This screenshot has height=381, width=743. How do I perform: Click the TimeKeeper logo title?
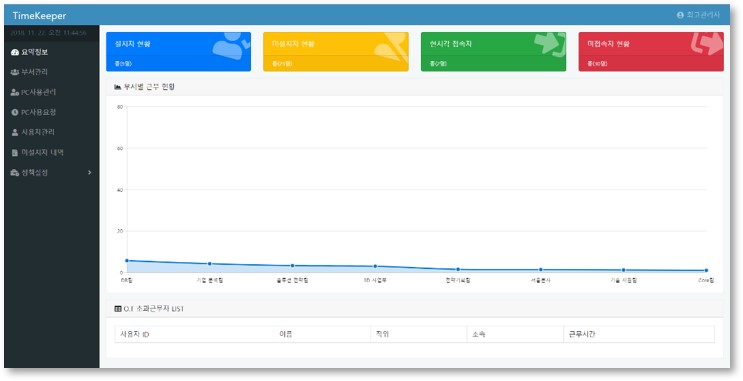click(x=39, y=16)
